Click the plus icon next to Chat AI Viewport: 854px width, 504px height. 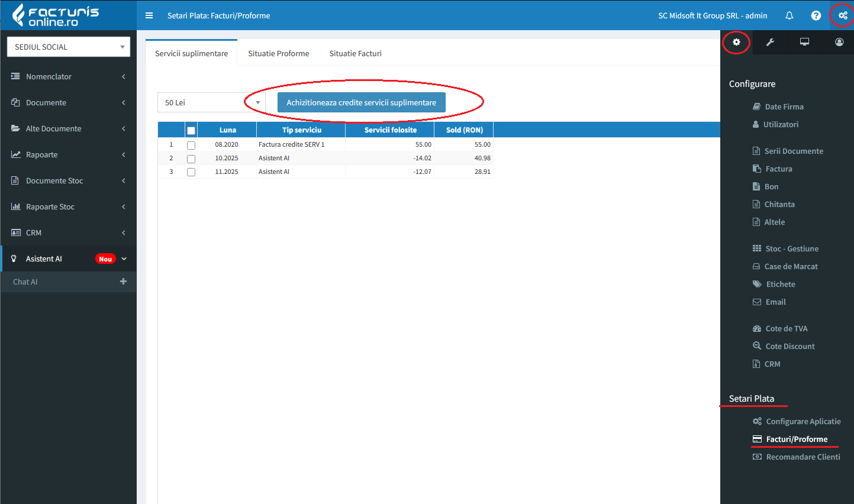point(123,282)
